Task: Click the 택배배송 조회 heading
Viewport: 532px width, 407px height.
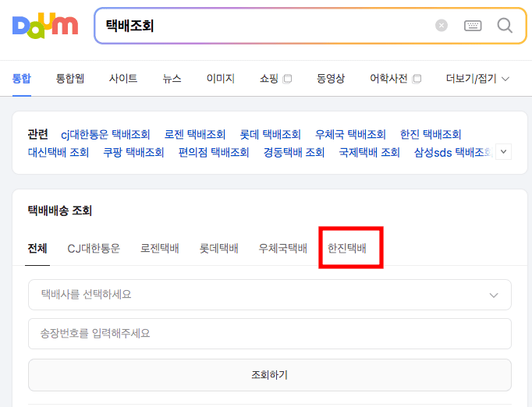Action: coord(60,211)
